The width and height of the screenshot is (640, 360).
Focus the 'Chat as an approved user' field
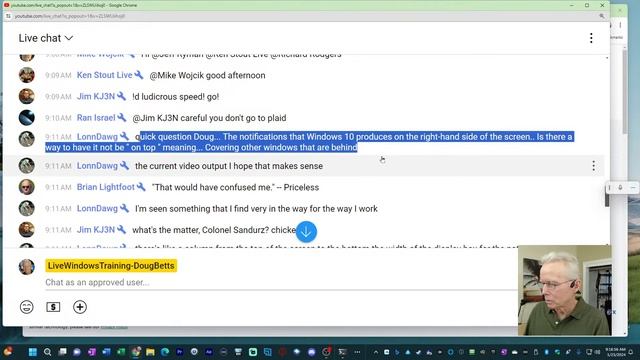(281, 282)
